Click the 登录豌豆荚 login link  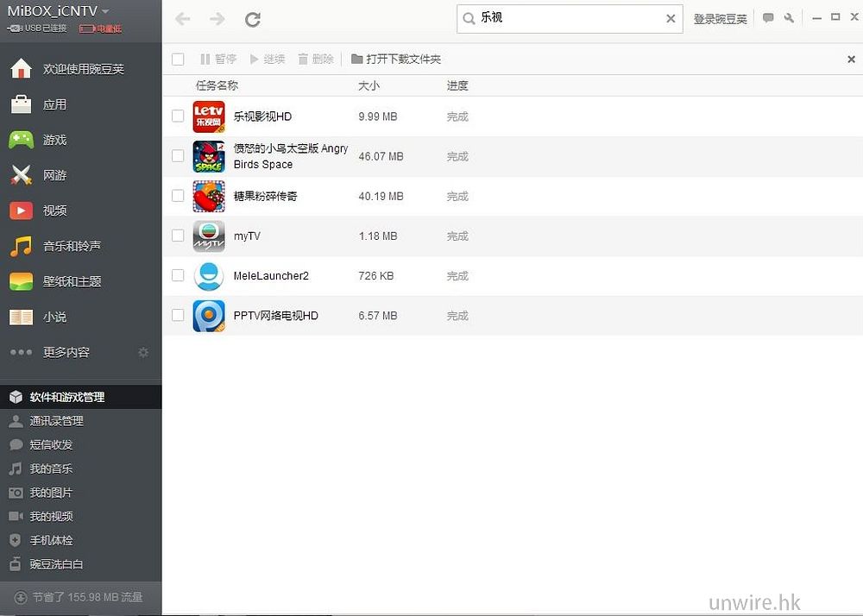click(x=720, y=19)
